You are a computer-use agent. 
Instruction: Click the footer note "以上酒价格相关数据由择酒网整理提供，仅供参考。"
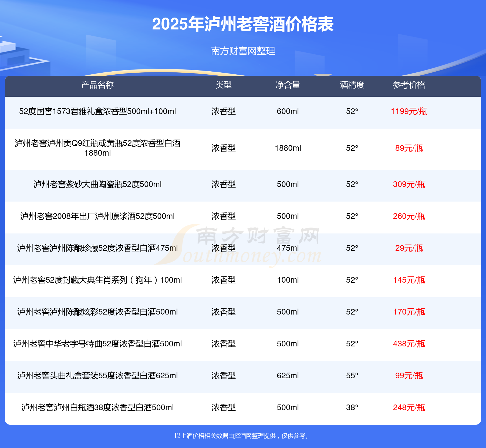click(242, 436)
